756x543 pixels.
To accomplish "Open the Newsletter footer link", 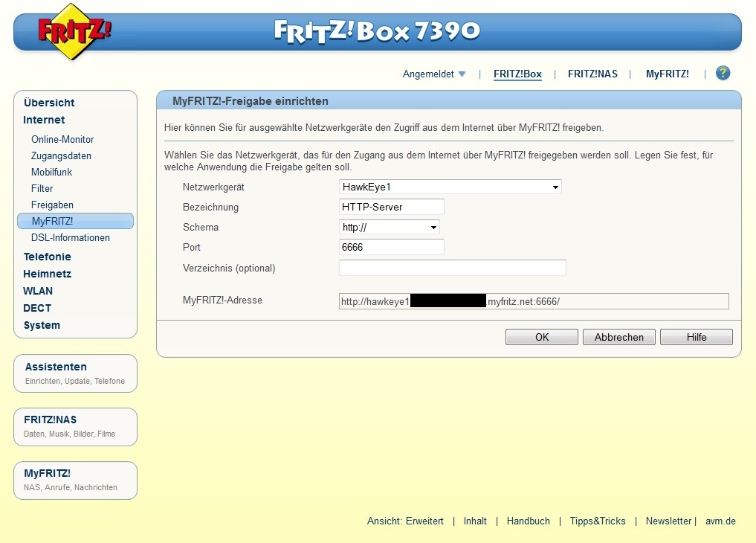I will [x=668, y=521].
